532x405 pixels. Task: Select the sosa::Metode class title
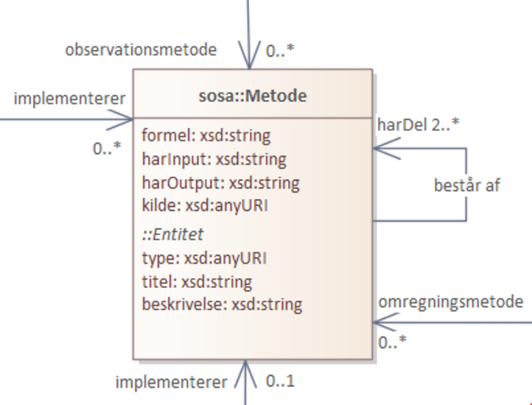253,96
